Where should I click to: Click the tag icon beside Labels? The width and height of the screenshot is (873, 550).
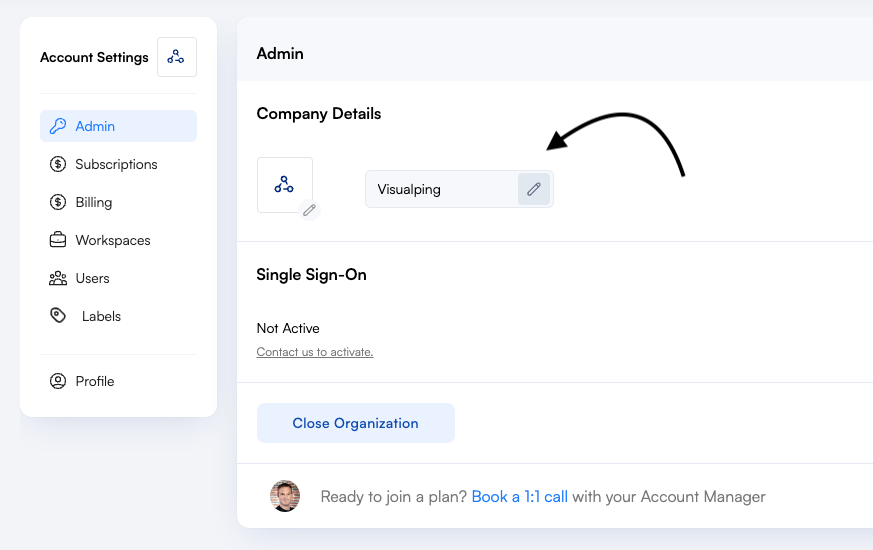[58, 316]
